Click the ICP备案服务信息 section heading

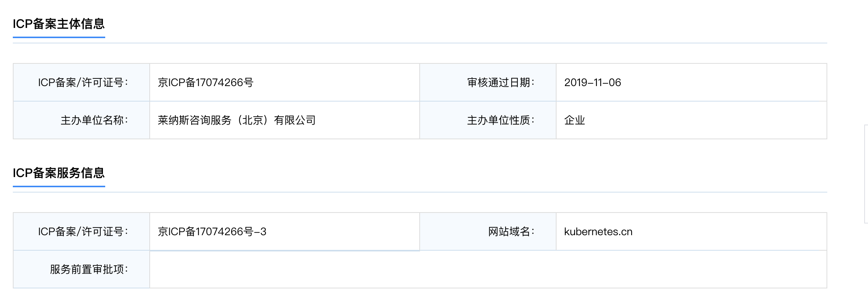(59, 173)
